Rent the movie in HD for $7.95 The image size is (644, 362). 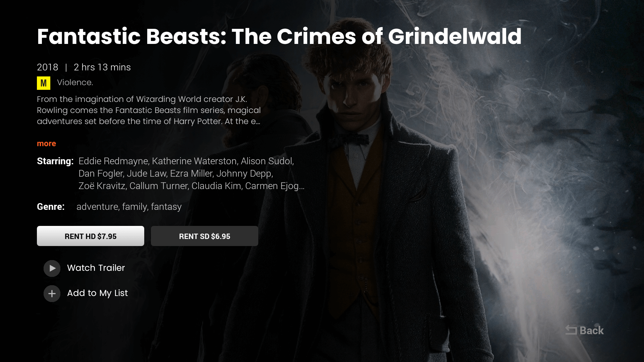pyautogui.click(x=91, y=236)
